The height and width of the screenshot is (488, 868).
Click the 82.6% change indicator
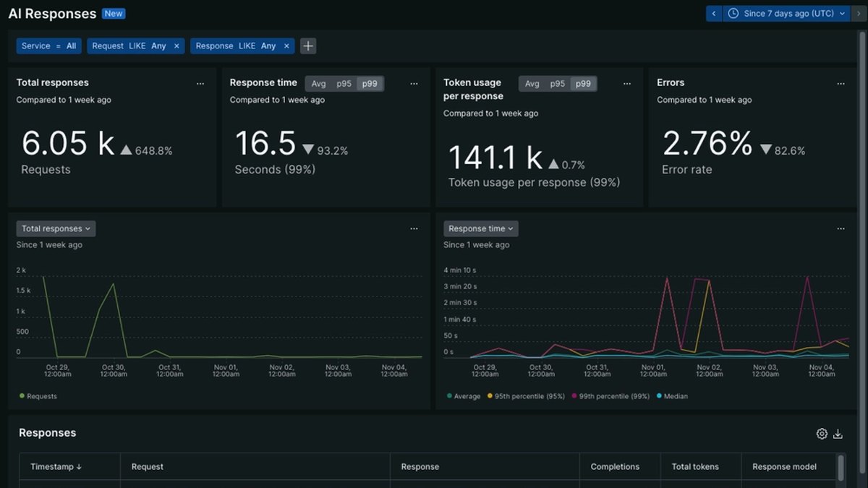pyautogui.click(x=783, y=150)
